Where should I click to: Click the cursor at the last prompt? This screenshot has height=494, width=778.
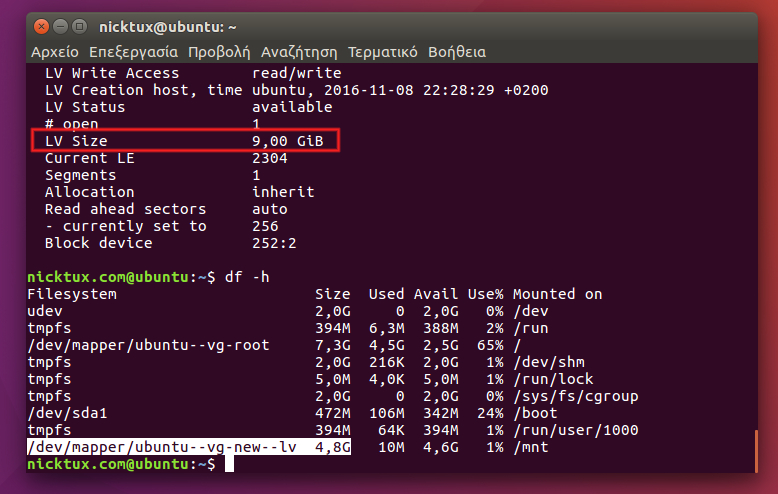[230, 465]
